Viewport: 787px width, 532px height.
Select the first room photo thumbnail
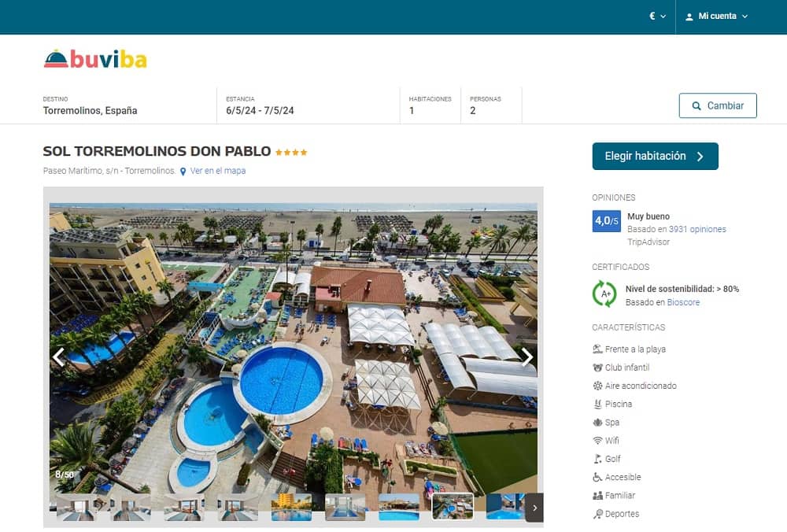77,508
